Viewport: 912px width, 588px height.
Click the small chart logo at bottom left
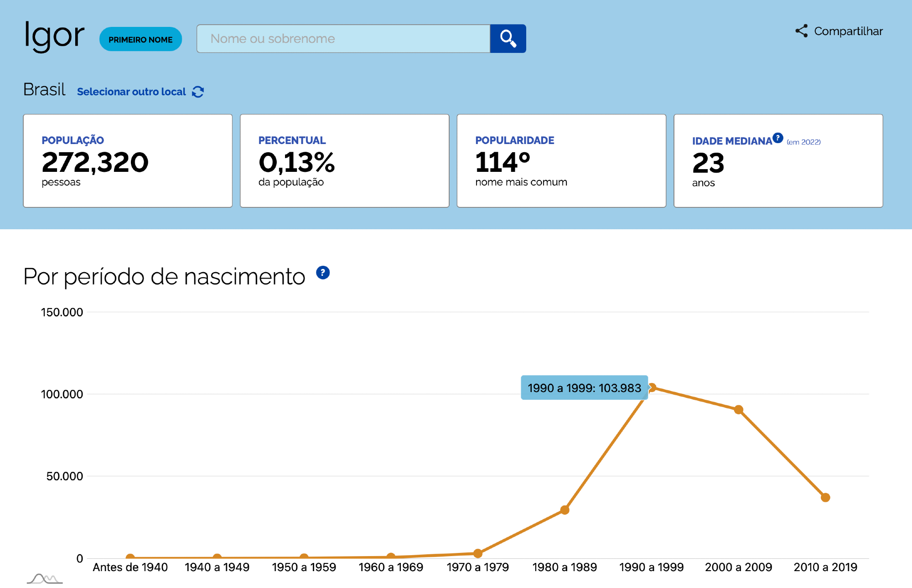click(x=44, y=579)
